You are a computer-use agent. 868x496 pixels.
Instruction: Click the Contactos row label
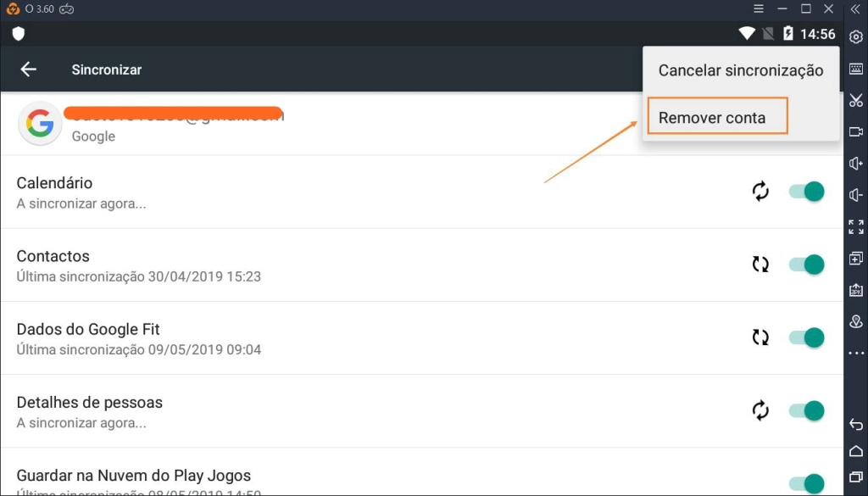(53, 256)
